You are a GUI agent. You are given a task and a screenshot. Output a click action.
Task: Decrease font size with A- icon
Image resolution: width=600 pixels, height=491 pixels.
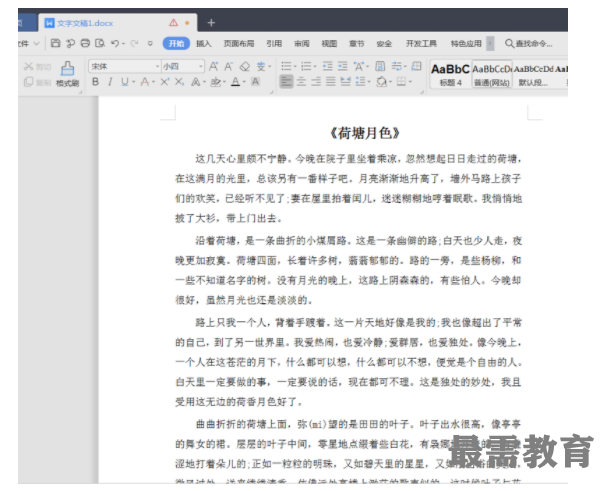pyautogui.click(x=228, y=67)
